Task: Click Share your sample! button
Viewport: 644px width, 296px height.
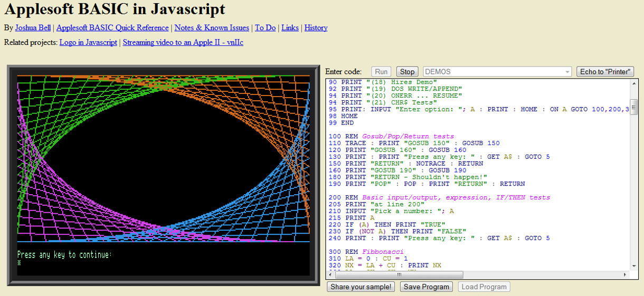Action: [362, 287]
